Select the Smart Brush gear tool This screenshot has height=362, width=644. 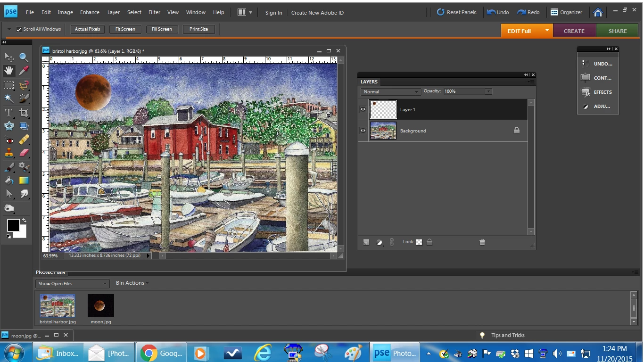click(24, 167)
